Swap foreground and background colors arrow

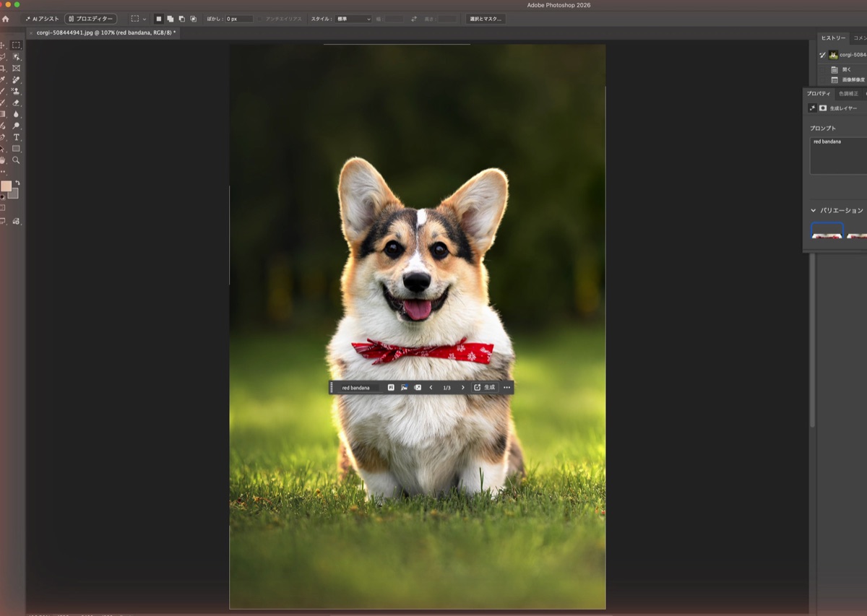[x=17, y=183]
